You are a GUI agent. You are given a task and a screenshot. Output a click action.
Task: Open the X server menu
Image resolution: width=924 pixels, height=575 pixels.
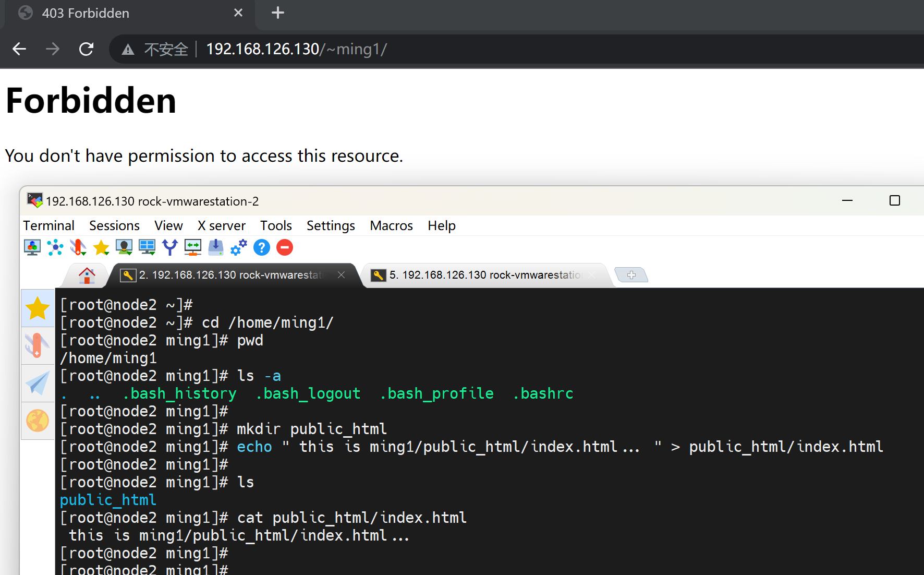pyautogui.click(x=221, y=225)
